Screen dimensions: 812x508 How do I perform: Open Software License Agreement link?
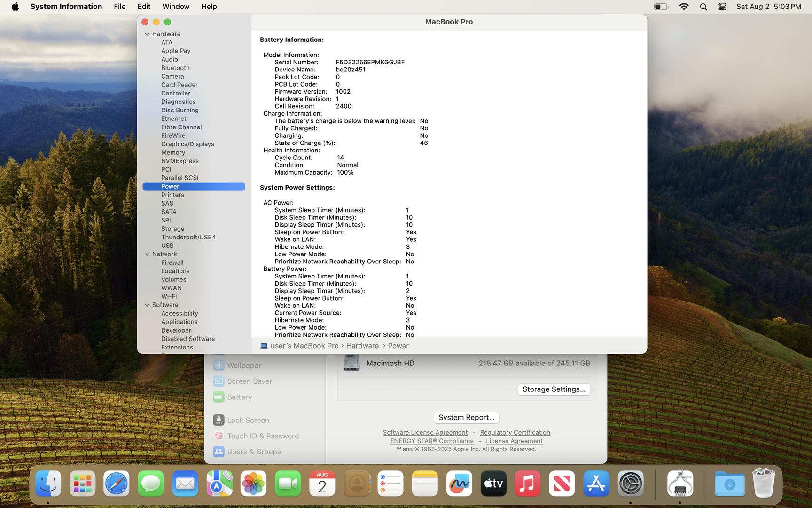pos(425,432)
